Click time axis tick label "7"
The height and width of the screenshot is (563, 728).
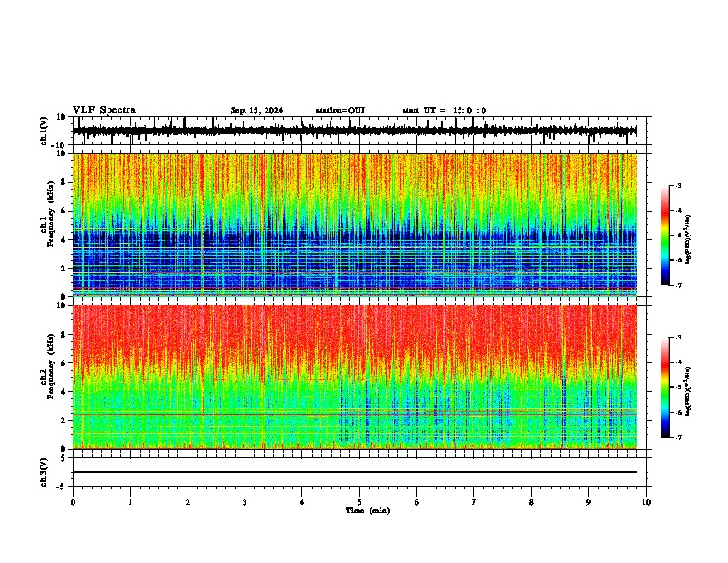(x=474, y=502)
